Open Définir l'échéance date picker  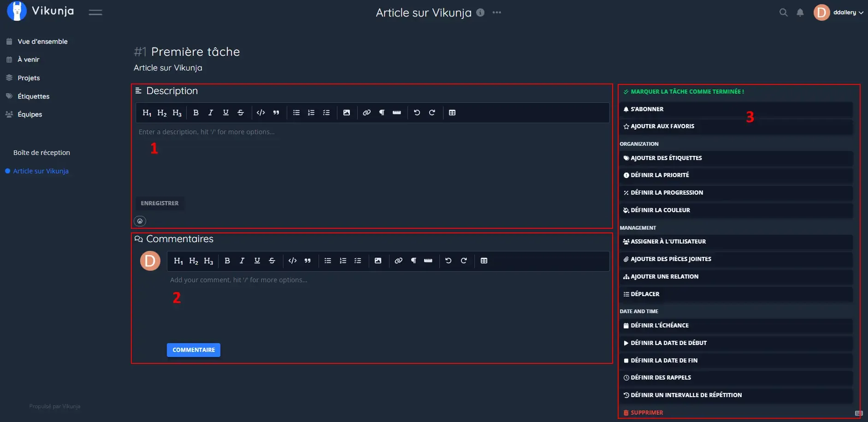tap(736, 326)
